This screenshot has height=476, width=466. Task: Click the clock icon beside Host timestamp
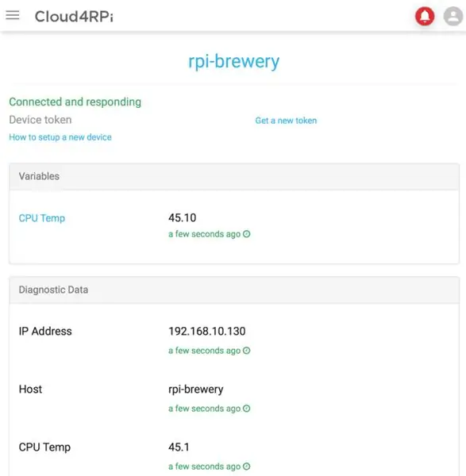coord(247,409)
